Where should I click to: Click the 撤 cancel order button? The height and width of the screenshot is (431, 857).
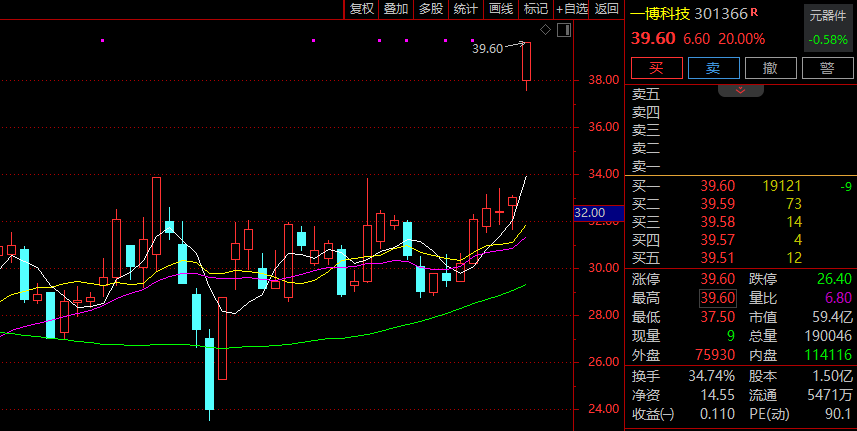click(x=771, y=68)
